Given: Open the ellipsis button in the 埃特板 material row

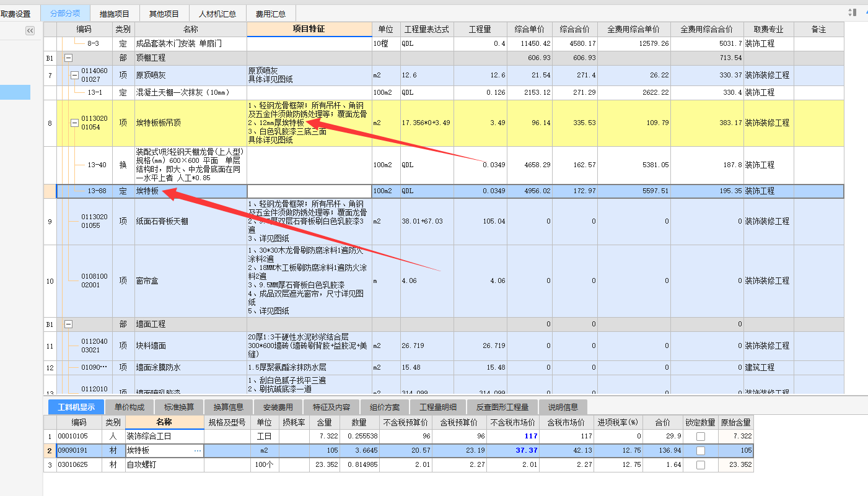Looking at the screenshot, I should (198, 451).
